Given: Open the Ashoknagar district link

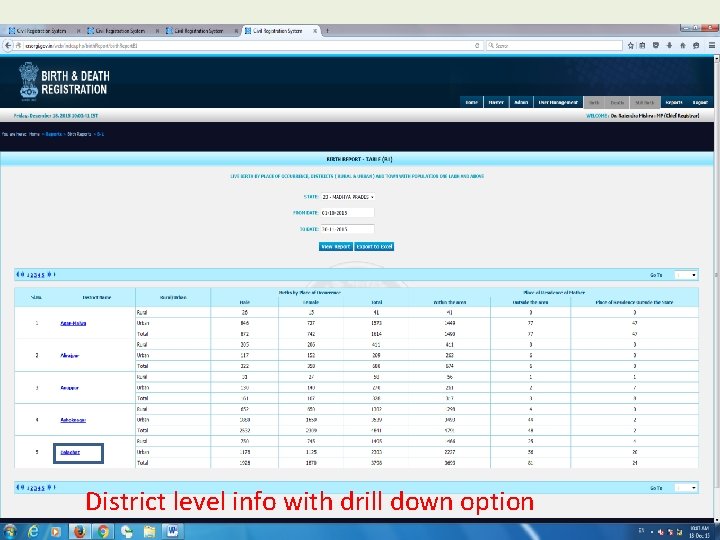Looking at the screenshot, I should pyautogui.click(x=73, y=420).
